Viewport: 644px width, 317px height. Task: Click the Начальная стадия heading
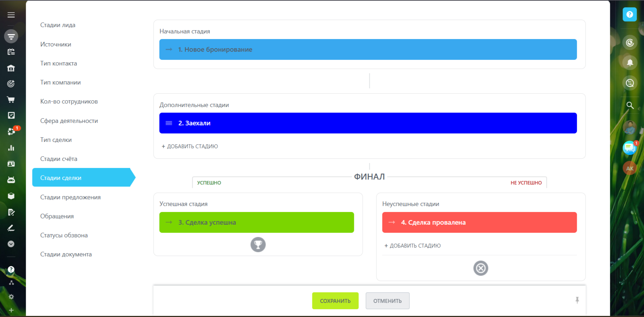tap(185, 31)
